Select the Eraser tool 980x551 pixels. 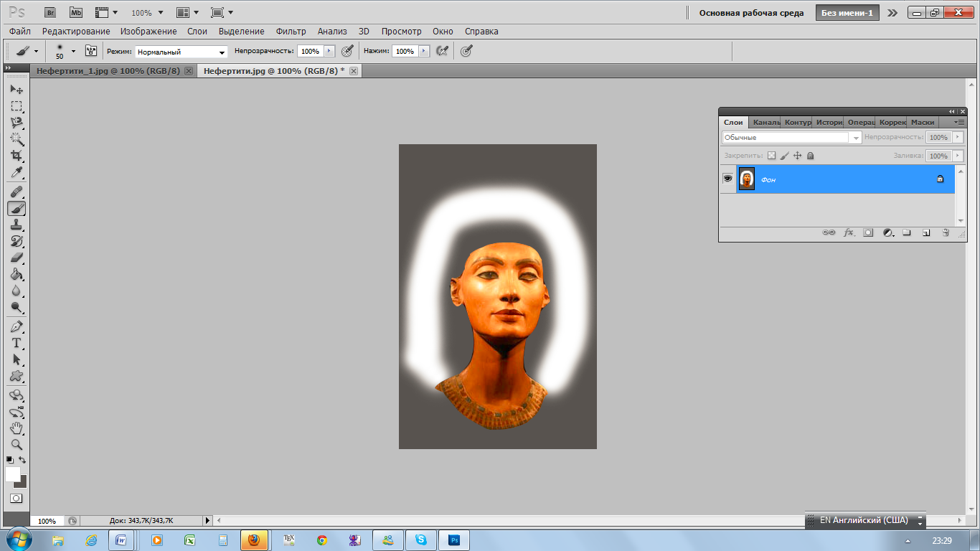tap(17, 258)
